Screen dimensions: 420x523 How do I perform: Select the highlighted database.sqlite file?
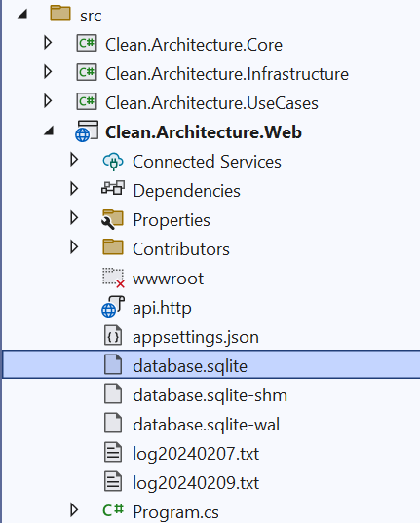pyautogui.click(x=211, y=364)
